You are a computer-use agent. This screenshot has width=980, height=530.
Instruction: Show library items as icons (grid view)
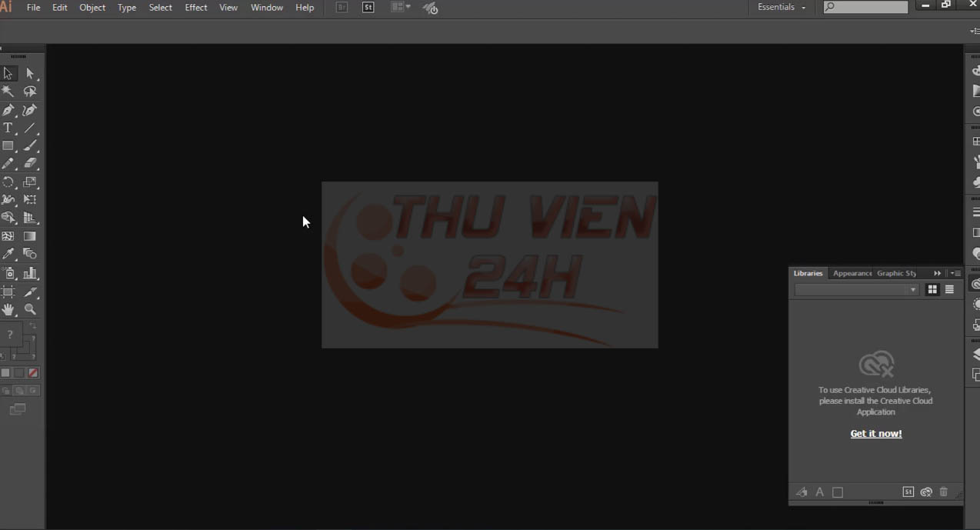932,290
